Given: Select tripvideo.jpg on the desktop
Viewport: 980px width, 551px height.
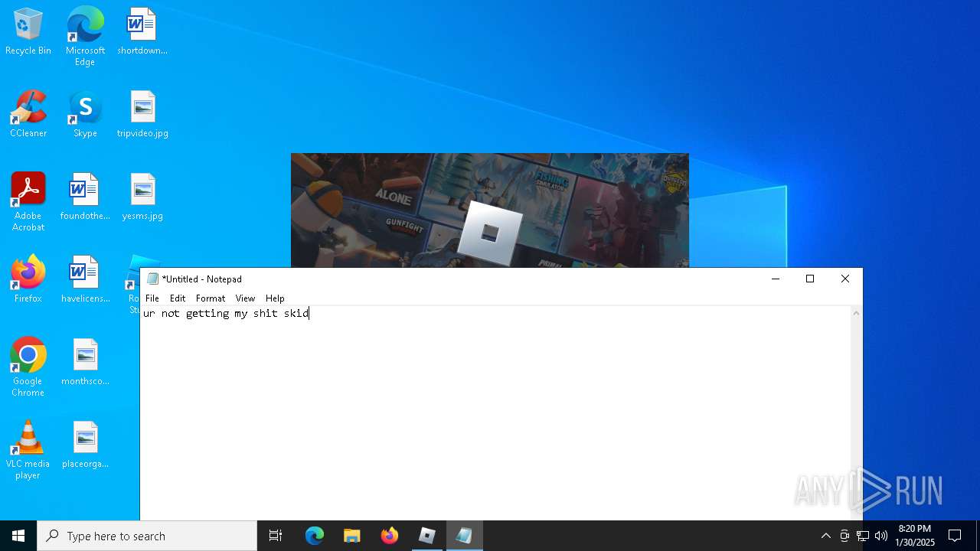Looking at the screenshot, I should coord(142,115).
